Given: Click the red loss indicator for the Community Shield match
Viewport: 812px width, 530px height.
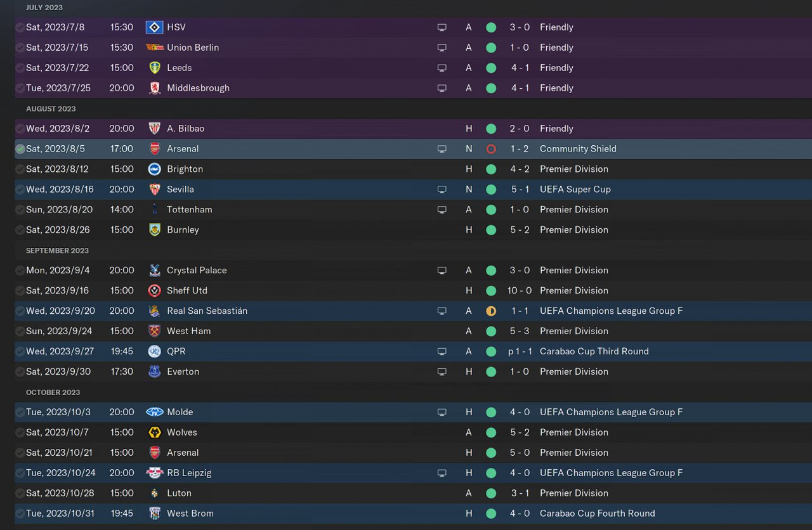Looking at the screenshot, I should coord(491,149).
